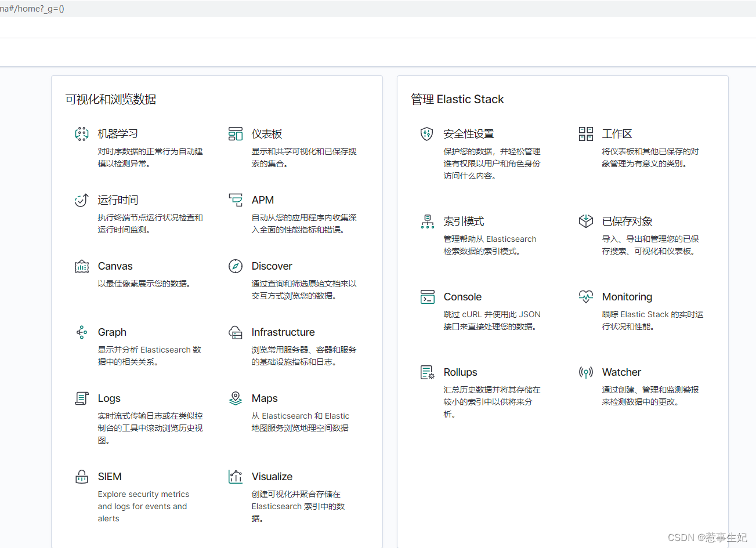Open the Console title link
Image resolution: width=756 pixels, height=548 pixels.
pos(462,297)
